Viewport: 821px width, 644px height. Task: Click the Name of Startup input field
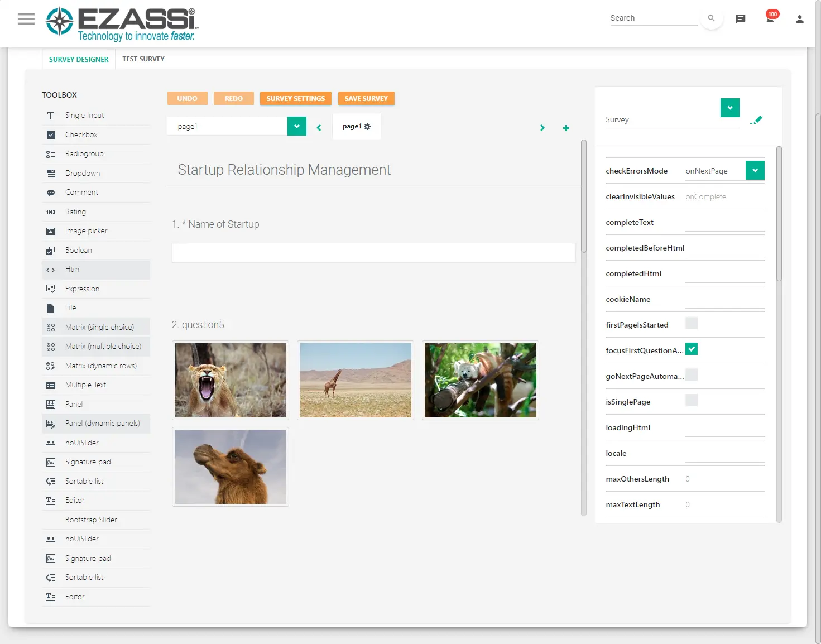point(373,252)
